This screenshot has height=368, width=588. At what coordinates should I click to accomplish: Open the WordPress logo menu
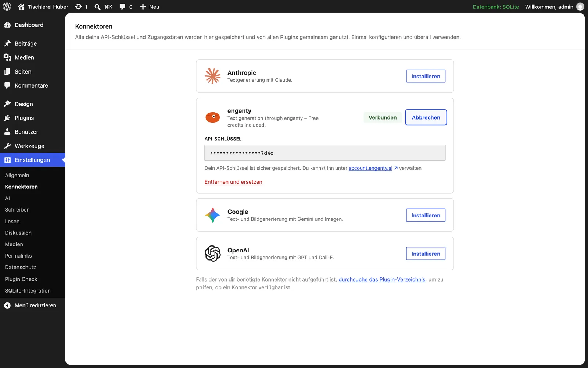[x=7, y=7]
